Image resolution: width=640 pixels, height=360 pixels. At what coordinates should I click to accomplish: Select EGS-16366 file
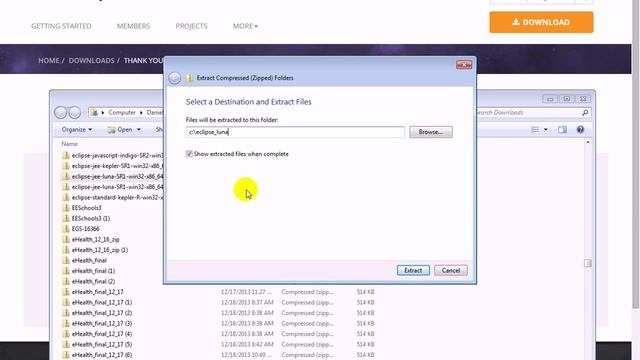[x=85, y=229]
